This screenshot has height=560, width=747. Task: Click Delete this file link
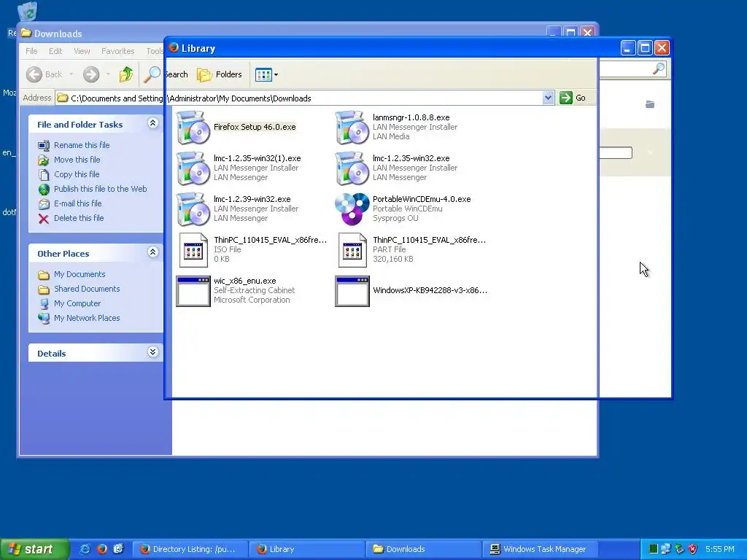click(x=79, y=218)
